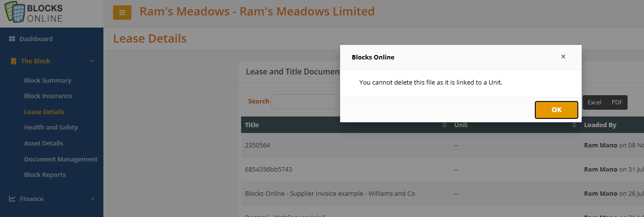Image resolution: width=644 pixels, height=217 pixels.
Task: Click the Finance chart icon
Action: [x=13, y=199]
